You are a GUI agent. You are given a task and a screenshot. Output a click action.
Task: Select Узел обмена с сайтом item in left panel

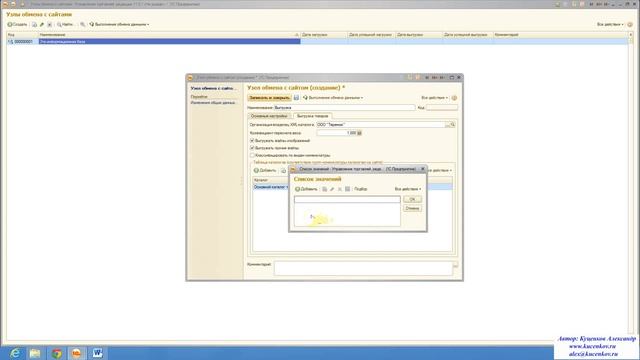[x=212, y=88]
